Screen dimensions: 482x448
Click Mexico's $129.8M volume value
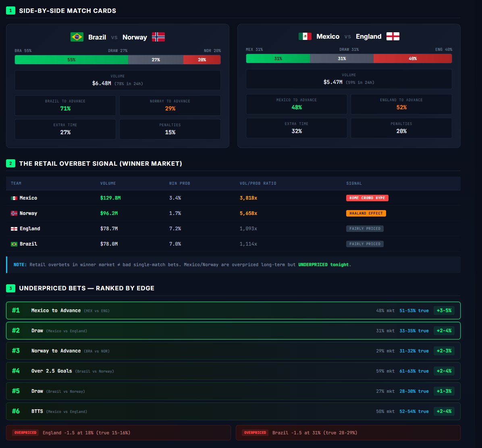(110, 198)
